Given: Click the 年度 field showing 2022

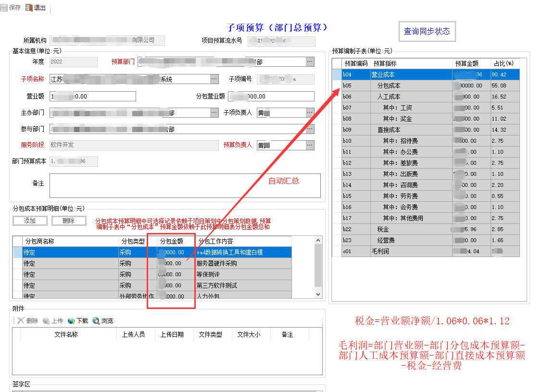Looking at the screenshot, I should pos(74,61).
